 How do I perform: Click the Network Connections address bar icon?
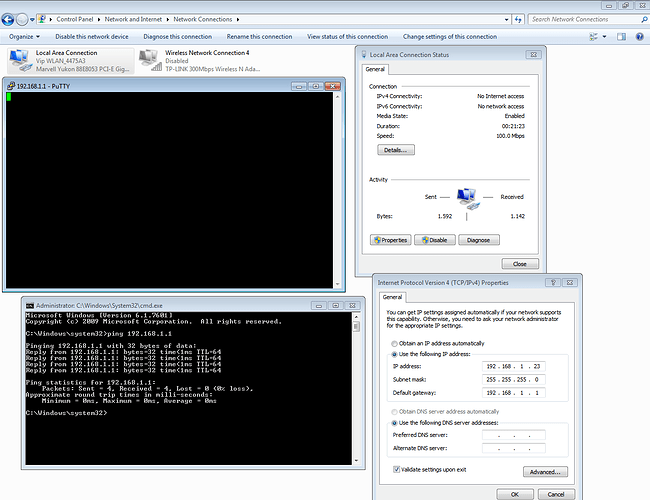(41, 19)
